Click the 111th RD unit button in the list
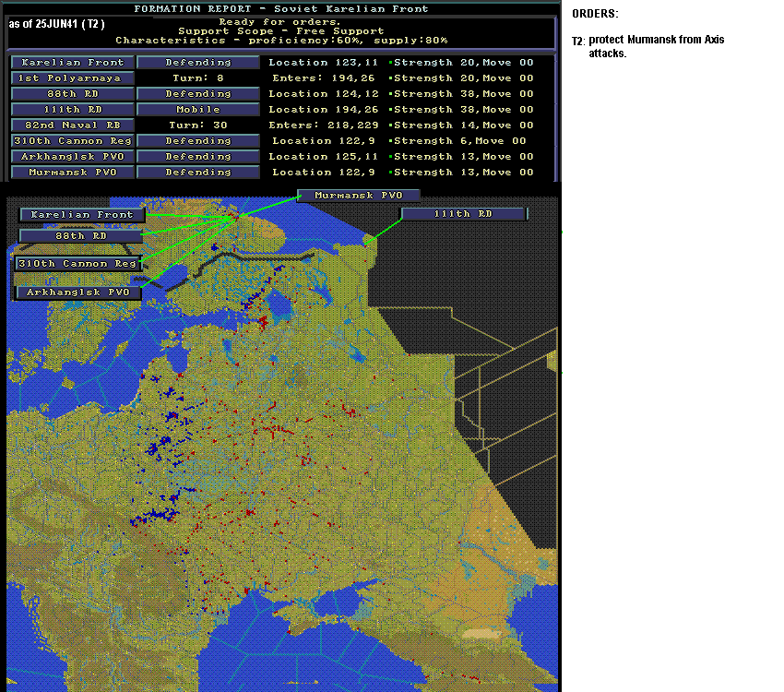 click(x=73, y=110)
